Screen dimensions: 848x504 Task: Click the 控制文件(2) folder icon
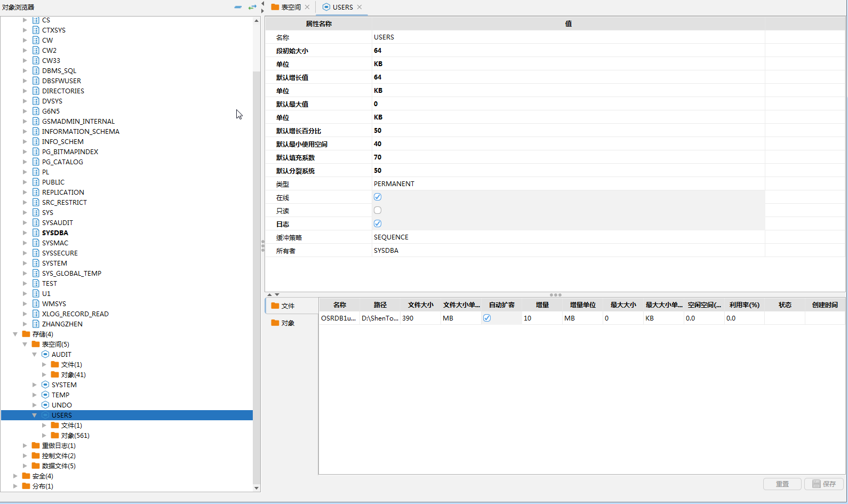[x=36, y=455]
